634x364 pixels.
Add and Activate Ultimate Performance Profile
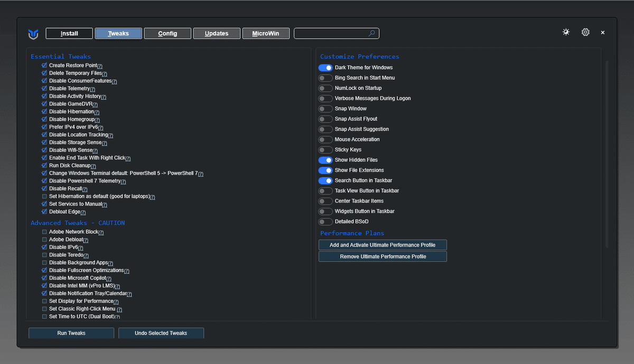pyautogui.click(x=383, y=245)
